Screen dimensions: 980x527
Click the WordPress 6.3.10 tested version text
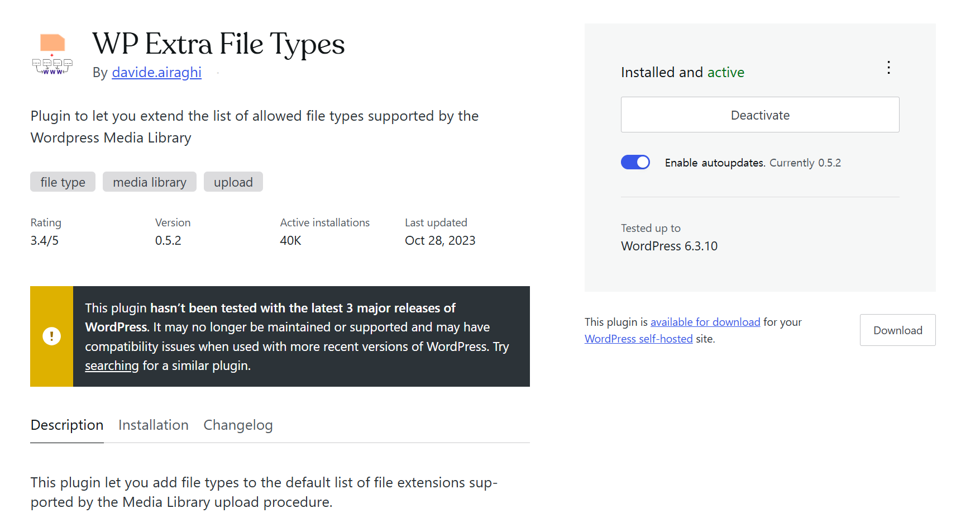click(x=670, y=246)
